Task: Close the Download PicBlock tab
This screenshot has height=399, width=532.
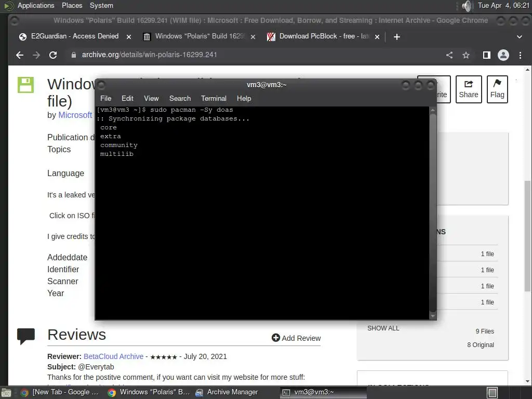Action: [377, 37]
